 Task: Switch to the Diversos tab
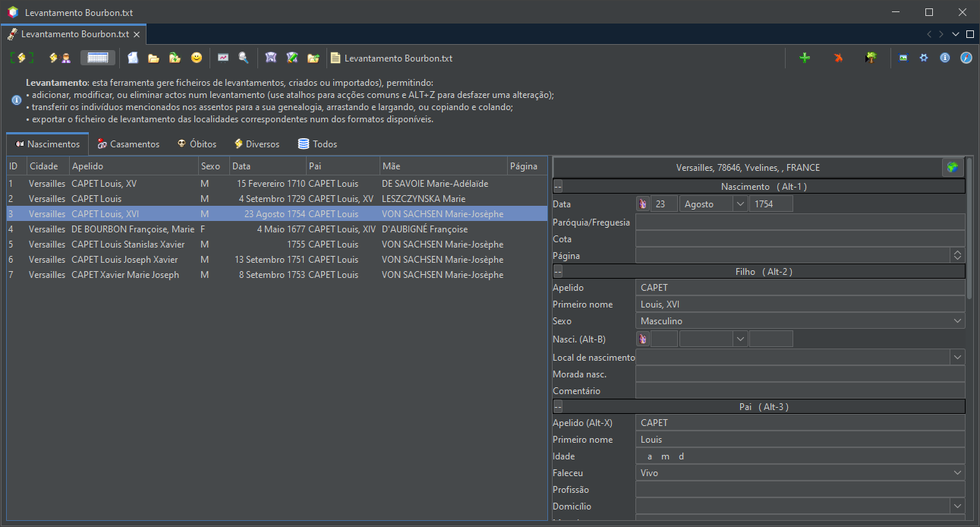click(257, 144)
